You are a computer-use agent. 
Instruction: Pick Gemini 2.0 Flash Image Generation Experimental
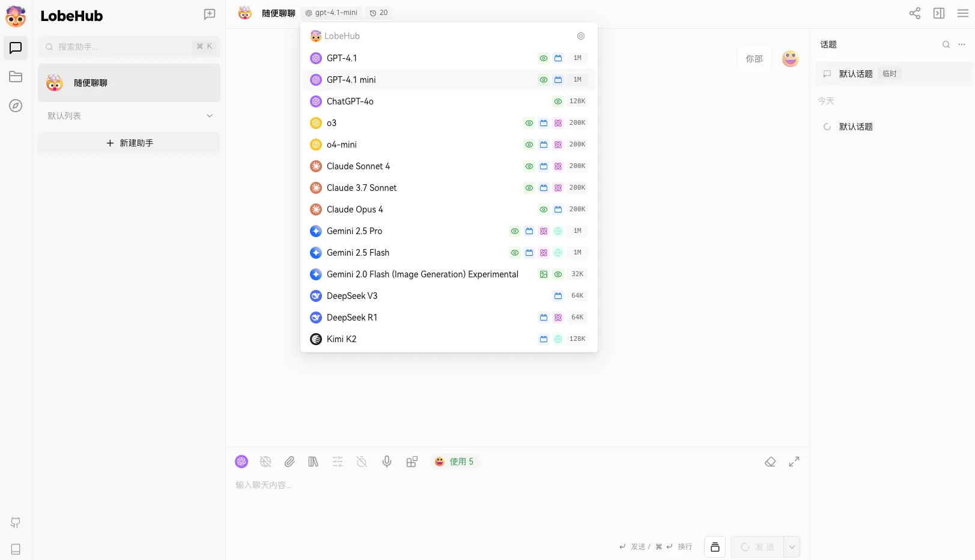pyautogui.click(x=449, y=274)
